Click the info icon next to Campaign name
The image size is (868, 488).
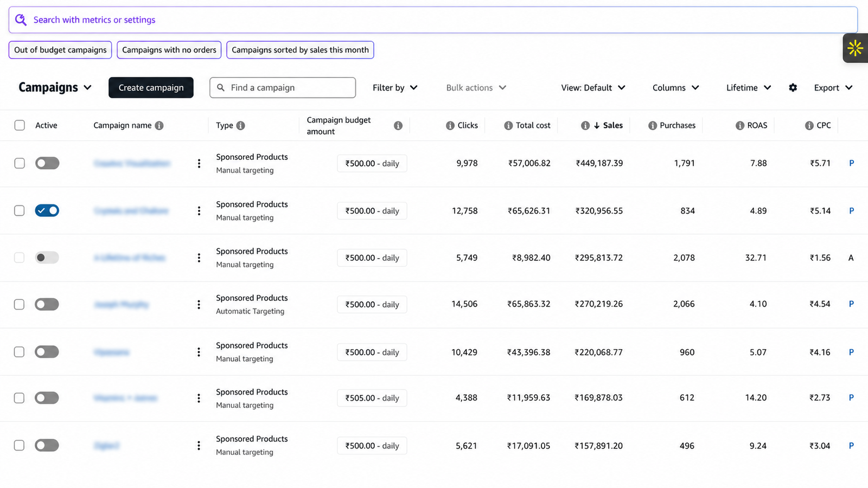point(159,125)
